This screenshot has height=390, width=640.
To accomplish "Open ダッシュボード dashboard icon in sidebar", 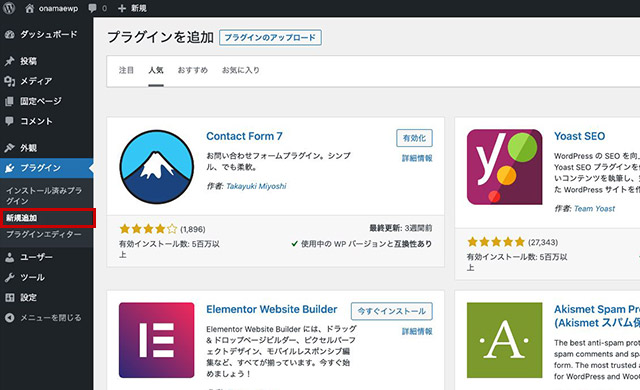I will pyautogui.click(x=9, y=35).
